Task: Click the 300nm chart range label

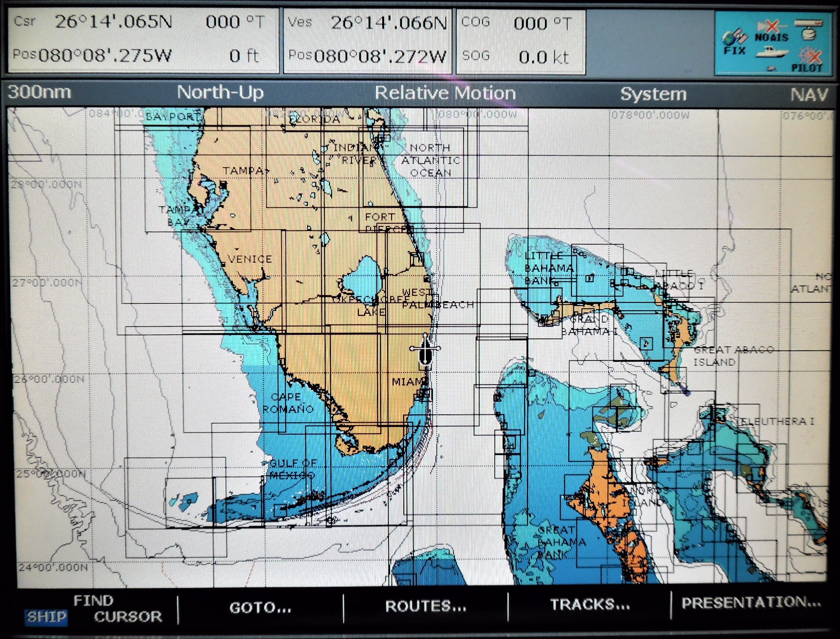Action: [x=40, y=92]
